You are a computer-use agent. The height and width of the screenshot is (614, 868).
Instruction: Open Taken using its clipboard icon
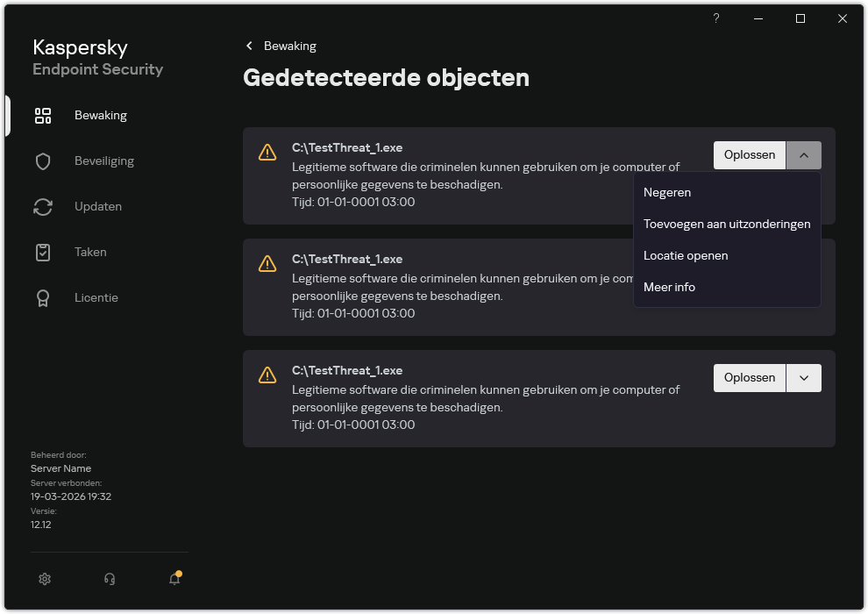point(42,252)
